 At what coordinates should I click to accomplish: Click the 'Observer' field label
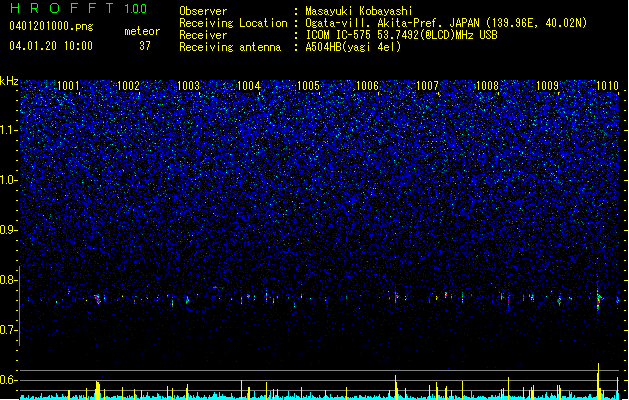[203, 11]
